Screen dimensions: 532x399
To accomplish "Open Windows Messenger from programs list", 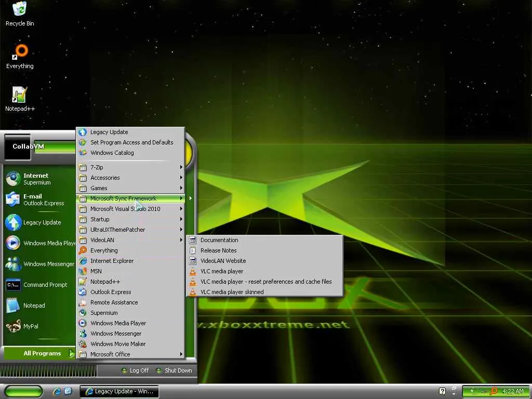I will pyautogui.click(x=130, y=334).
